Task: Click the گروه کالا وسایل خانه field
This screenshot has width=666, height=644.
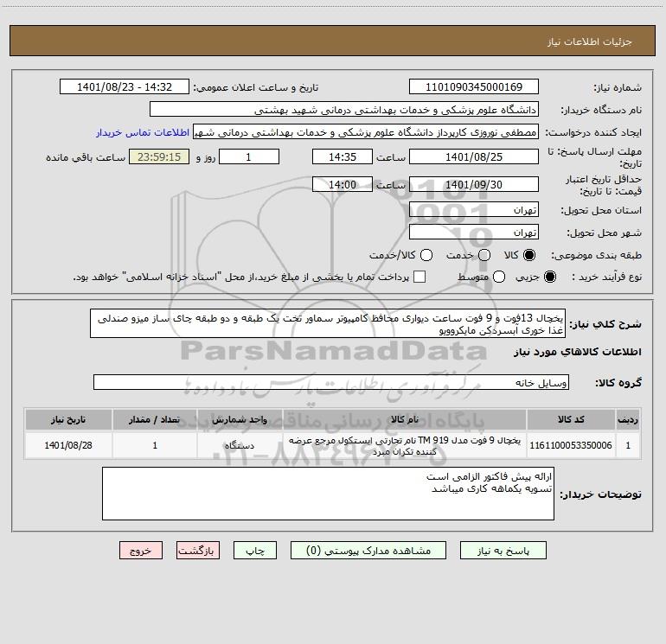Action: pos(331,382)
